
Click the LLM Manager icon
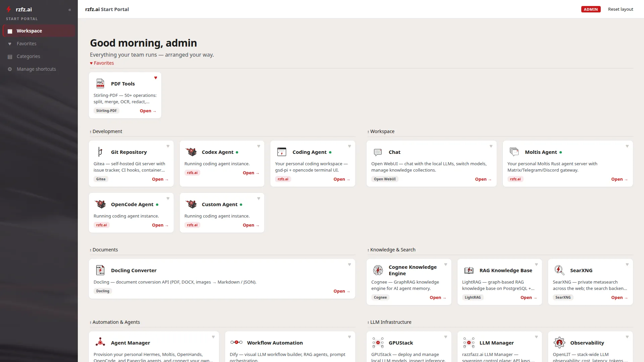click(469, 343)
